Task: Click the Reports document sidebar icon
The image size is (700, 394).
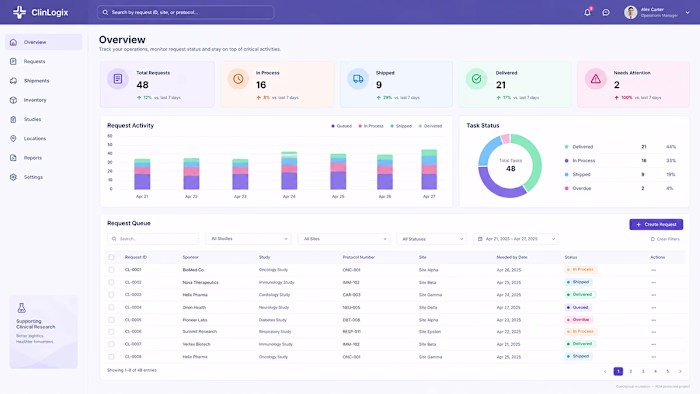Action: (13, 158)
